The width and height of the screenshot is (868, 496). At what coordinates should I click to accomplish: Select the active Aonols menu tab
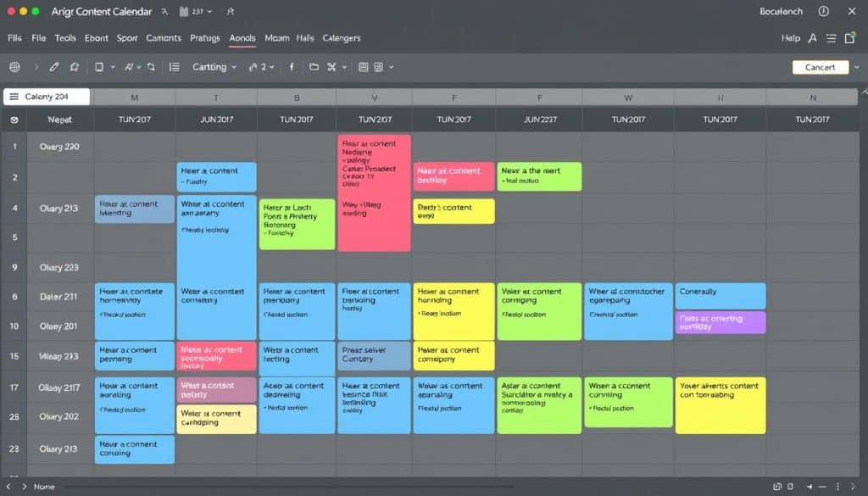(242, 37)
